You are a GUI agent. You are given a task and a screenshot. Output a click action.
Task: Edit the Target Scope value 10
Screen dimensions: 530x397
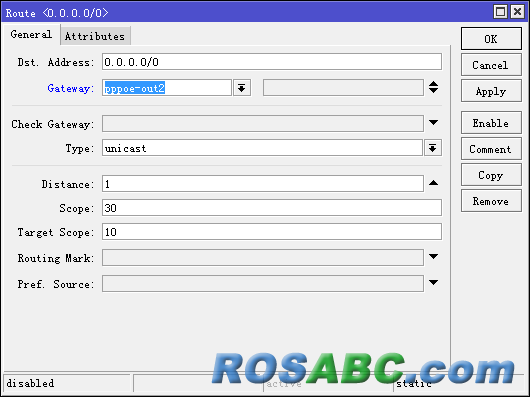point(272,232)
